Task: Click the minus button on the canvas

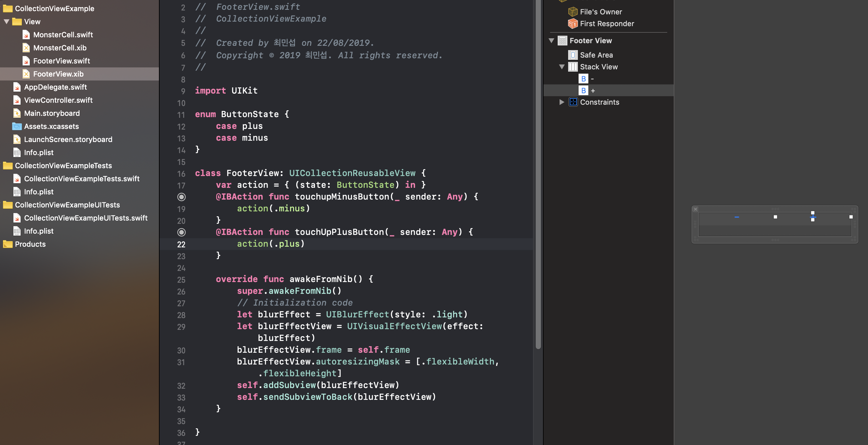Action: coord(737,217)
